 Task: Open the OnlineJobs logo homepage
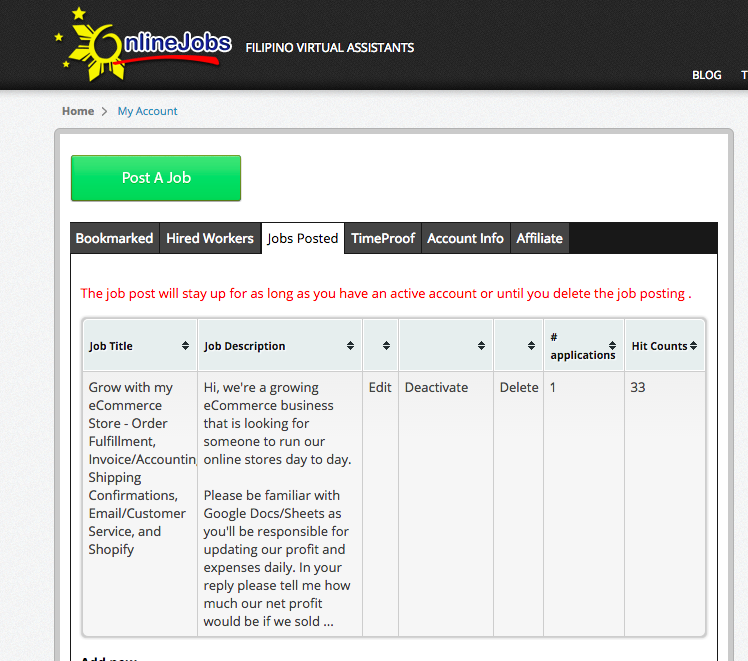[x=143, y=44]
